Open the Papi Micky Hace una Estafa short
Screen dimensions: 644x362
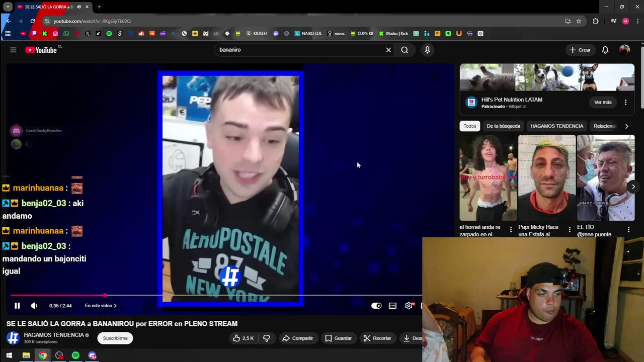coord(547,178)
